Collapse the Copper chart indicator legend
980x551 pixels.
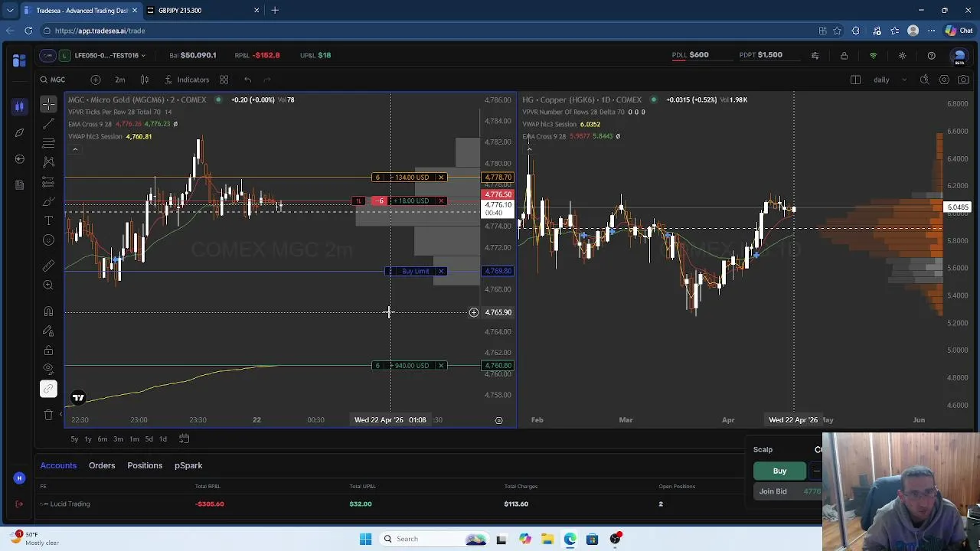pyautogui.click(x=529, y=149)
